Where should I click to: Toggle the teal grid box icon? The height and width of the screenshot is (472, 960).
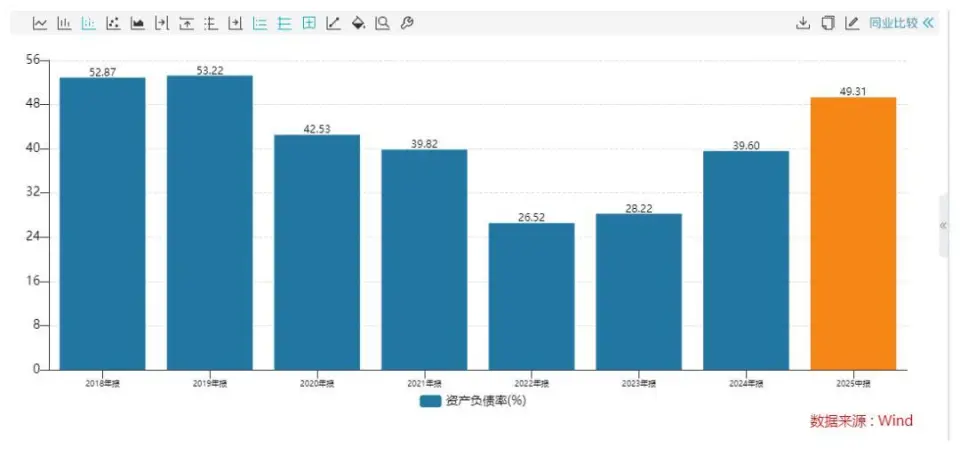pyautogui.click(x=309, y=23)
